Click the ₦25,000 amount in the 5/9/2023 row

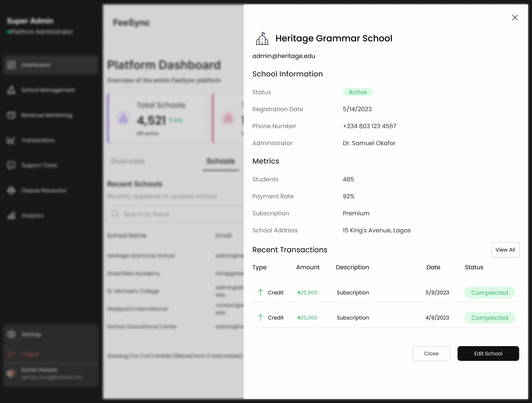(307, 293)
